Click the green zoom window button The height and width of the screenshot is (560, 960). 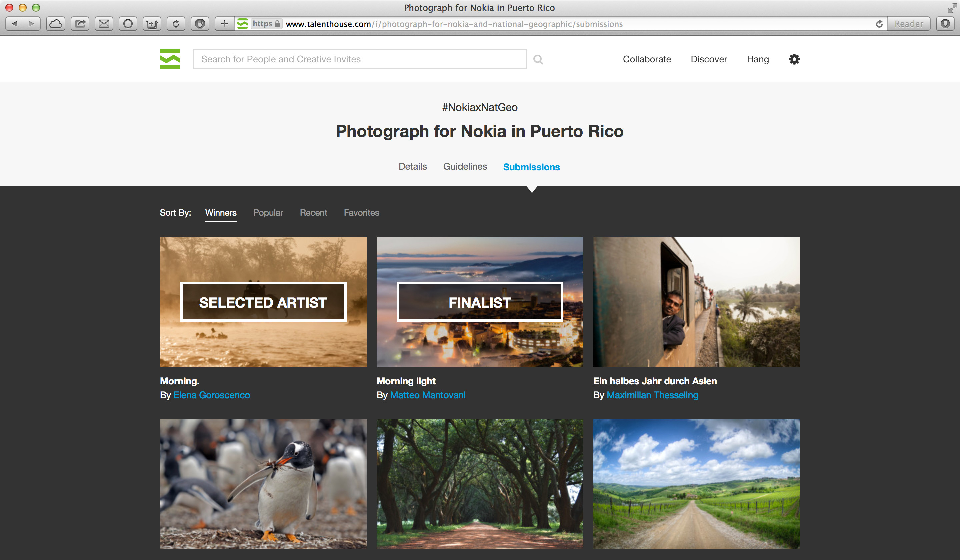[x=36, y=8]
